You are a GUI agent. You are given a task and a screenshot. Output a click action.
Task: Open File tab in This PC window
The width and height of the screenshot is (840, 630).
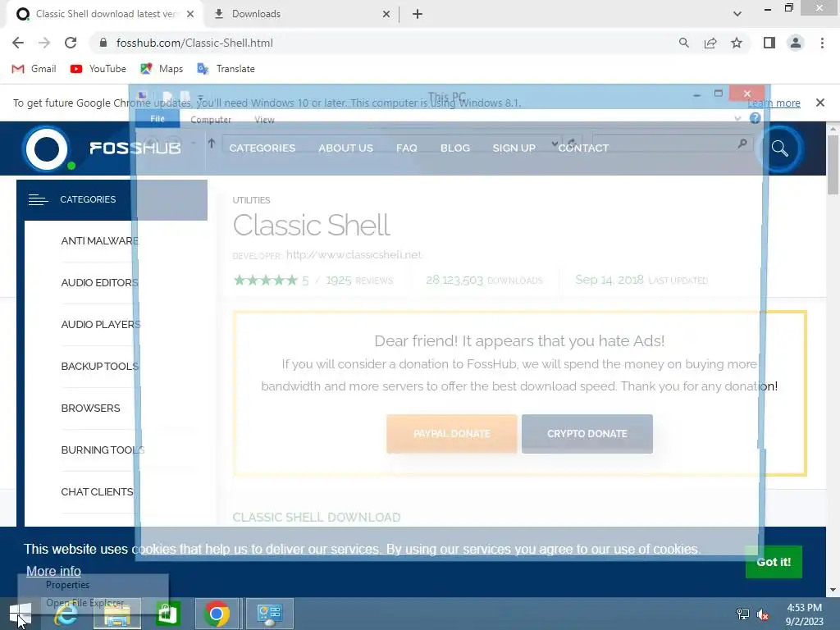(157, 119)
